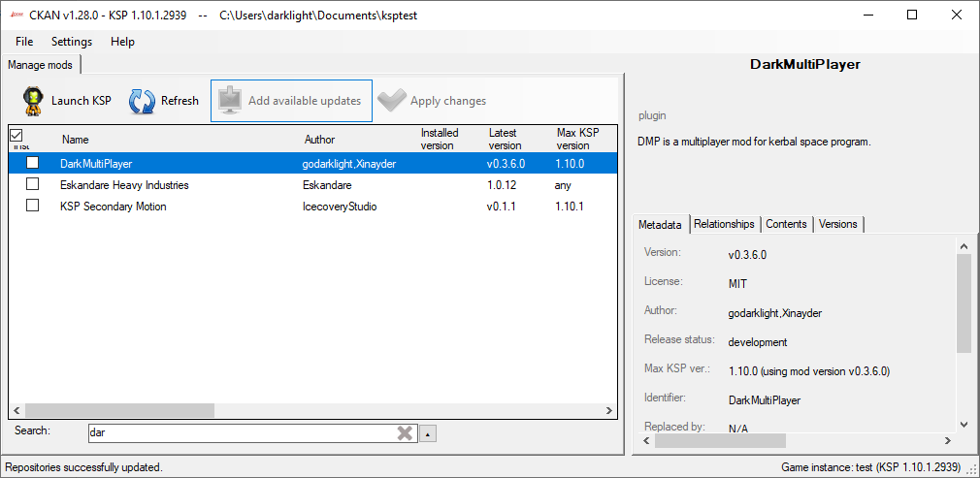980x478 pixels.
Task: Switch to the Contents tab
Action: point(786,224)
